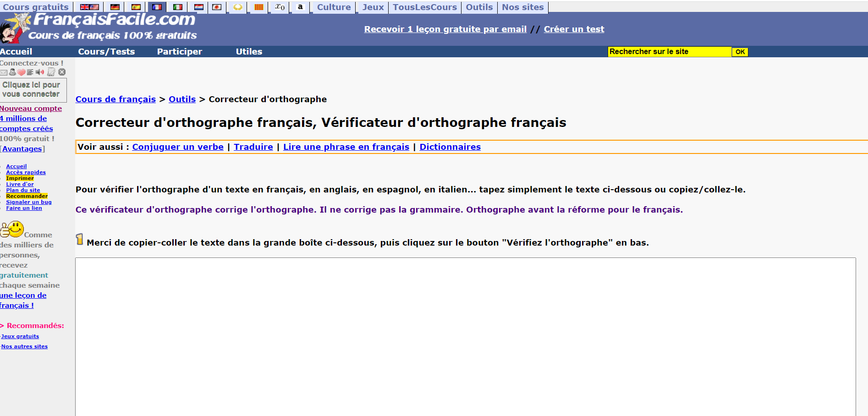Open 'une leçon de français !' link

[x=23, y=301]
